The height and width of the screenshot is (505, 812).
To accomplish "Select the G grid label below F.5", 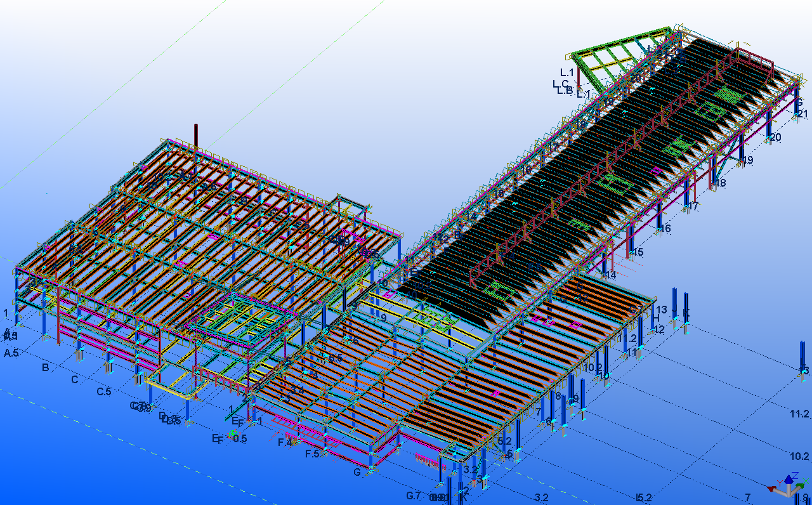I will coord(357,472).
